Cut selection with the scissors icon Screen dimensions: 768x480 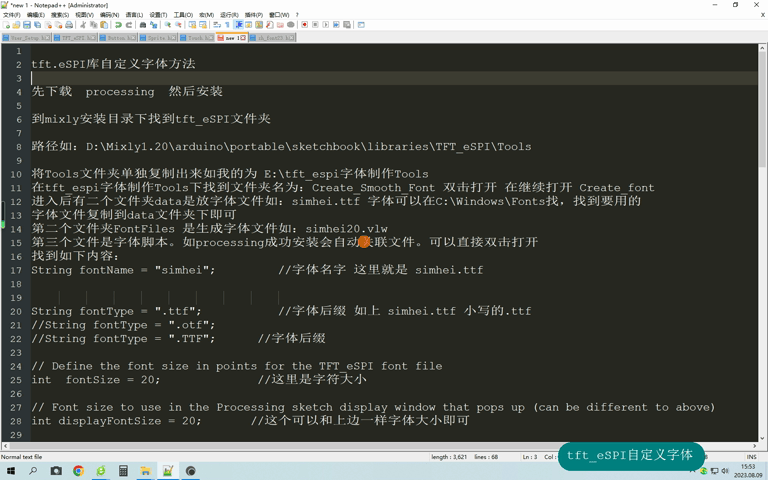tap(83, 24)
